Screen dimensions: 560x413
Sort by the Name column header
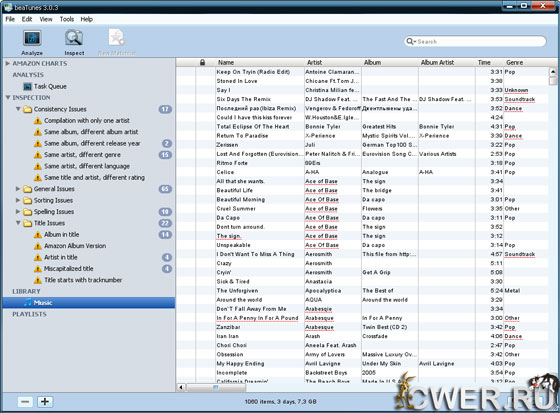point(260,63)
